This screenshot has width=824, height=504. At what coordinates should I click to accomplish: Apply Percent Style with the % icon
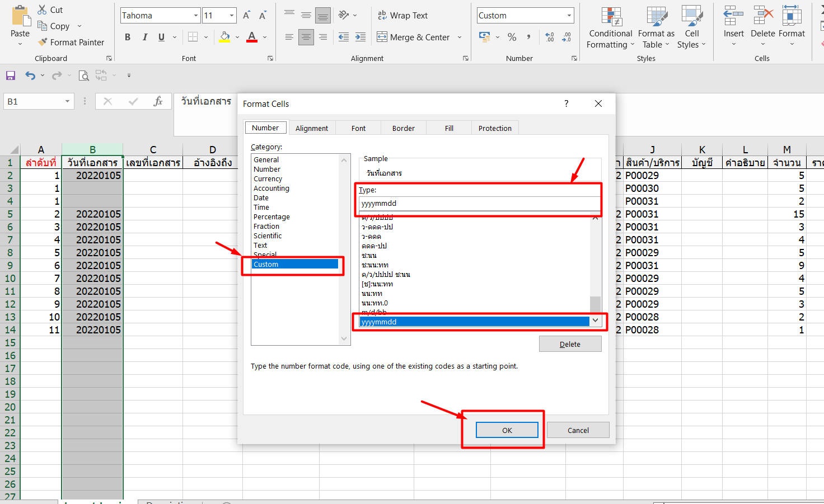[512, 37]
